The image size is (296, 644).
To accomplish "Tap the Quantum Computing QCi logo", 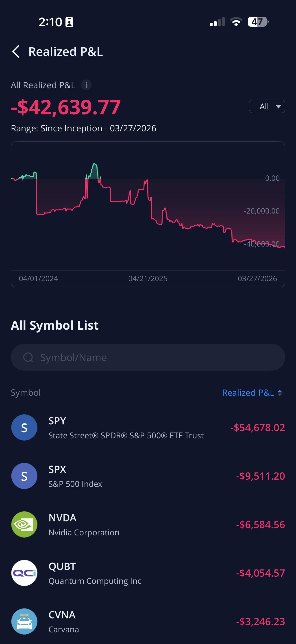I will click(x=24, y=573).
